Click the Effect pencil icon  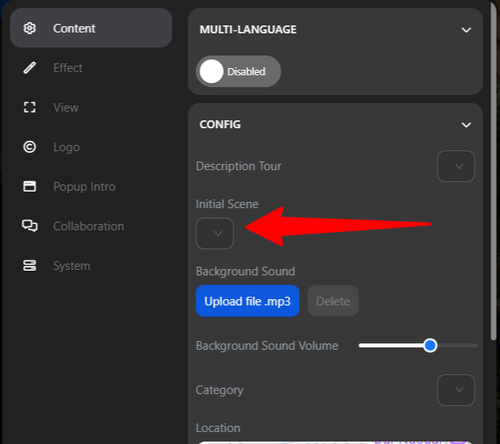click(x=30, y=68)
